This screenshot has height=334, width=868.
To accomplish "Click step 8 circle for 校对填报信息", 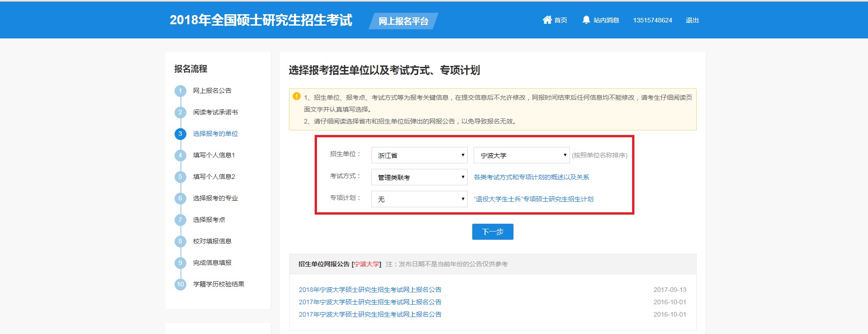I will 180,242.
